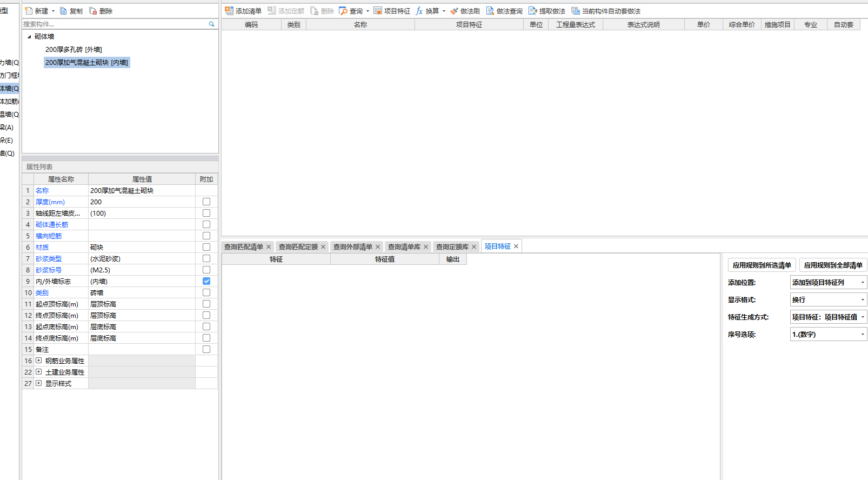This screenshot has height=480, width=868.
Task: Click the 当前构件自动套做法 icon
Action: coord(576,11)
